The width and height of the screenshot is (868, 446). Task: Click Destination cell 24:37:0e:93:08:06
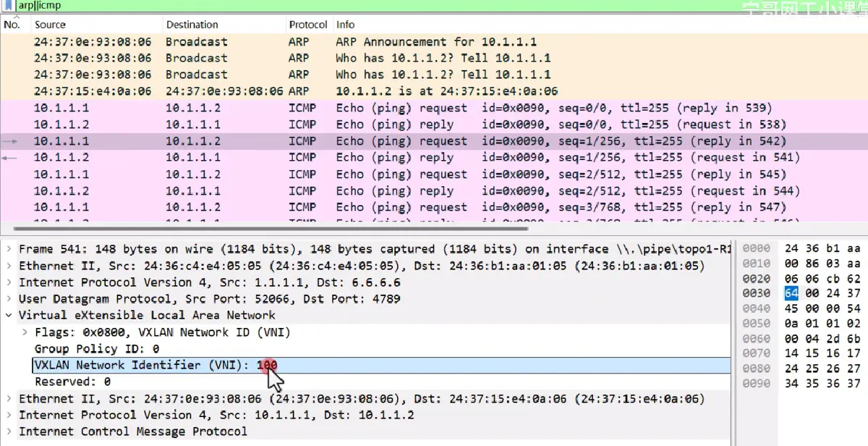(224, 91)
